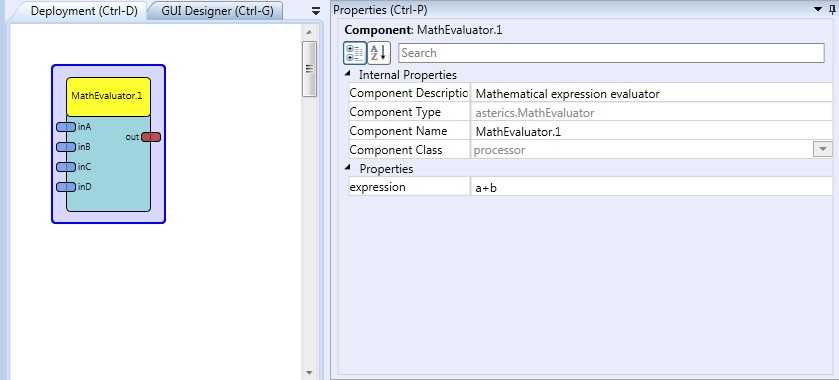Select the yellow MathEvaluator.1 component header
839x380 pixels.
point(109,97)
